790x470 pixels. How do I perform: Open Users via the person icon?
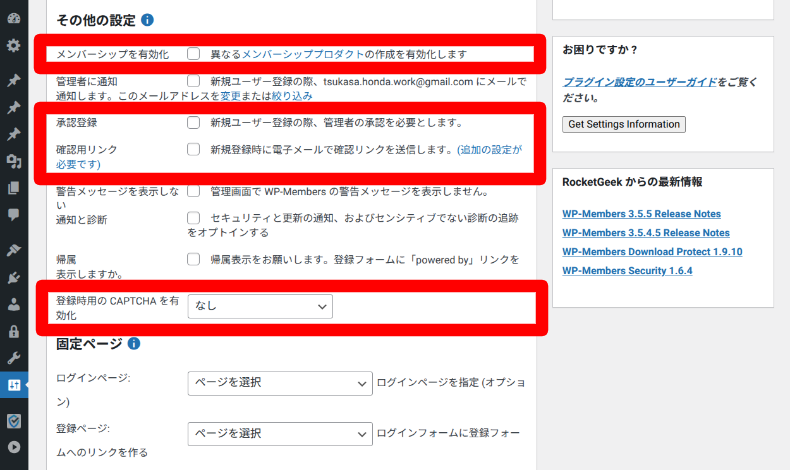tap(14, 304)
